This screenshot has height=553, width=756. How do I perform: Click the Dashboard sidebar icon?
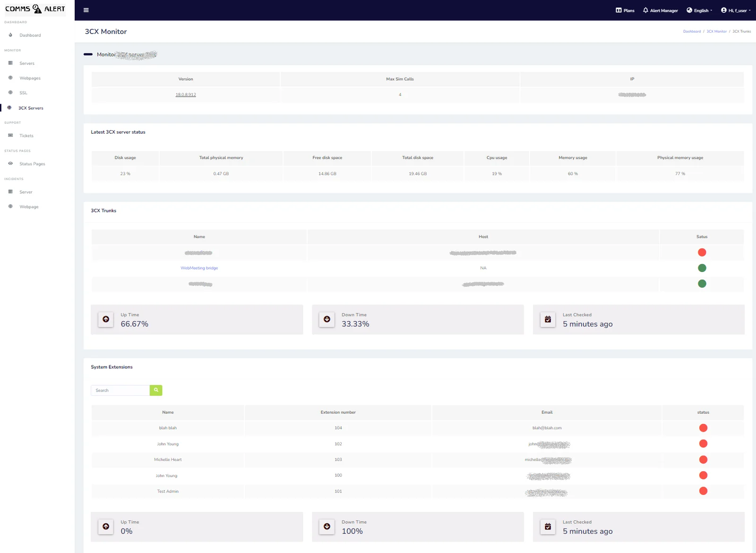[10, 35]
